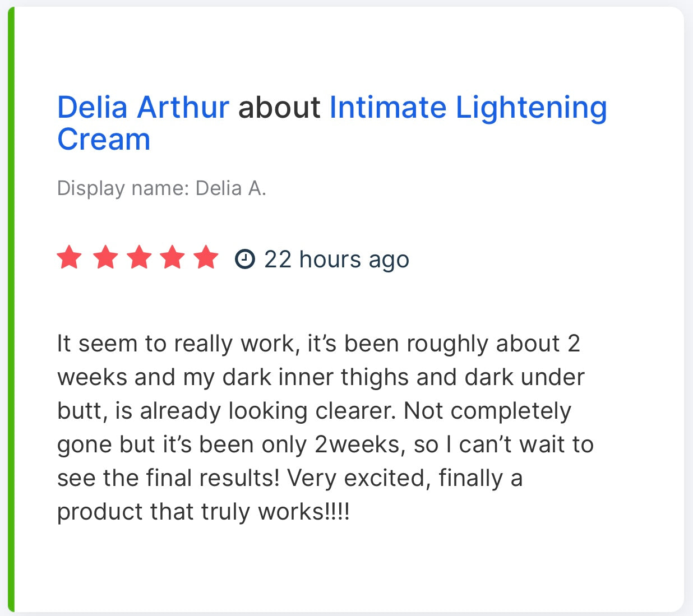Image resolution: width=693 pixels, height=616 pixels.
Task: Click the clock icon beside timestamp
Action: [244, 259]
